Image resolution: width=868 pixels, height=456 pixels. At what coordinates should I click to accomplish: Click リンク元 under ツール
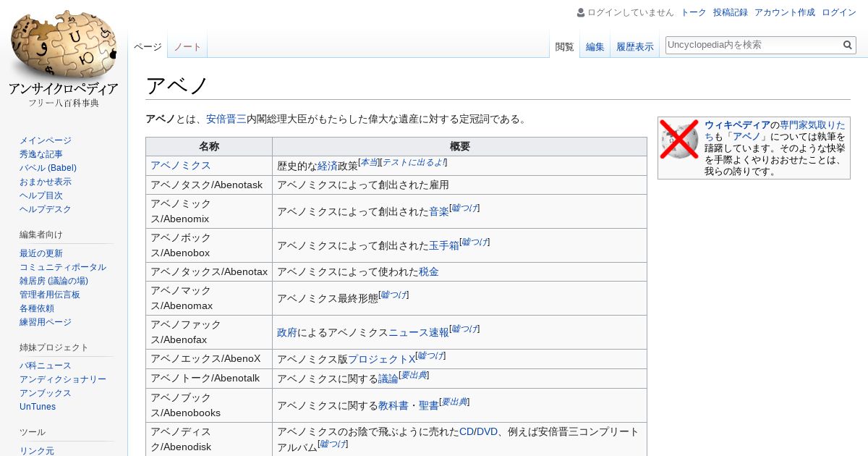click(37, 451)
